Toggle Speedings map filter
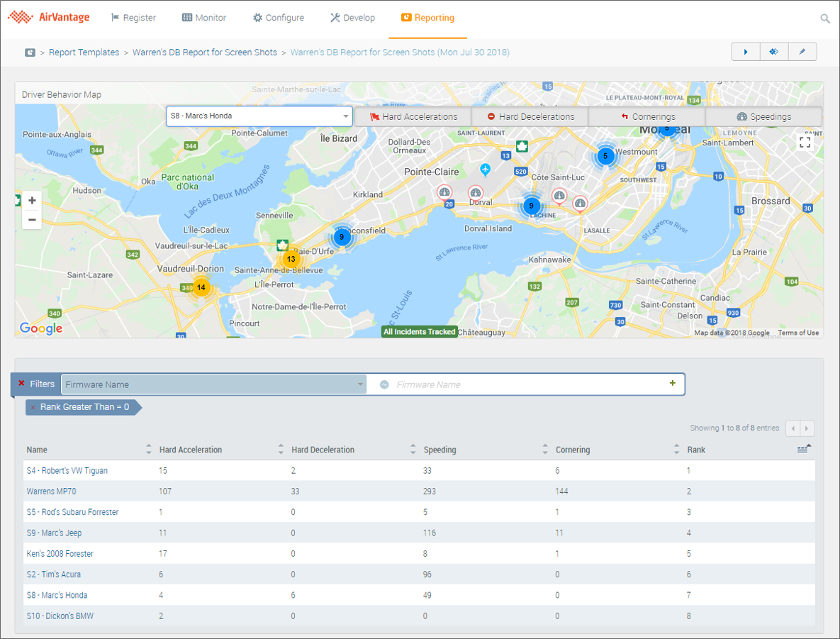Image resolution: width=840 pixels, height=639 pixels. pos(763,116)
